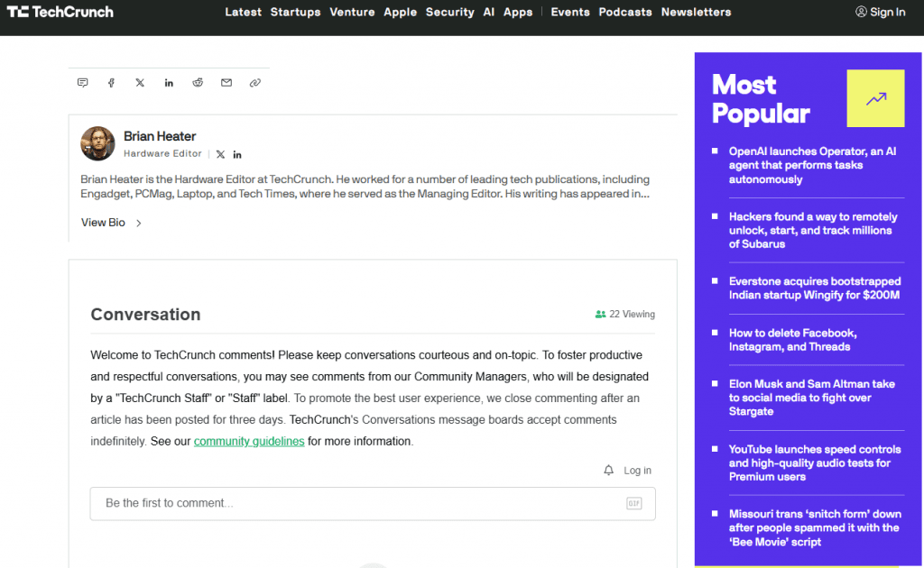
Task: Open the comments icon in the share bar
Action: [x=82, y=82]
